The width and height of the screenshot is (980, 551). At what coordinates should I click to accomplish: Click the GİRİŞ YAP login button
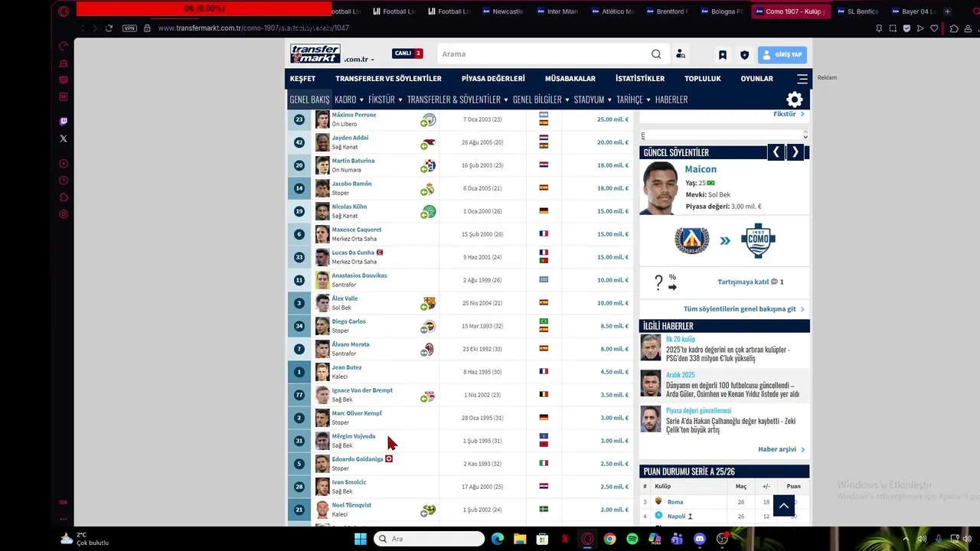tap(782, 55)
